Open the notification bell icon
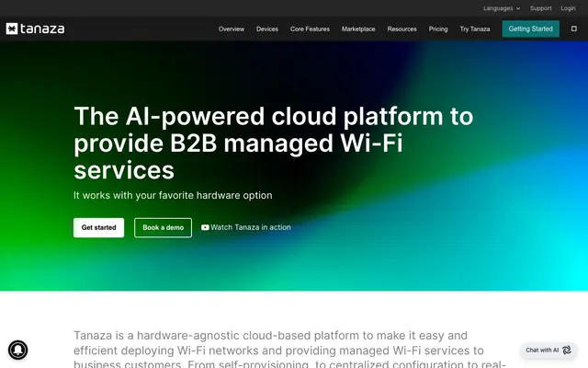Screen dimensions: 588x368 (18, 350)
